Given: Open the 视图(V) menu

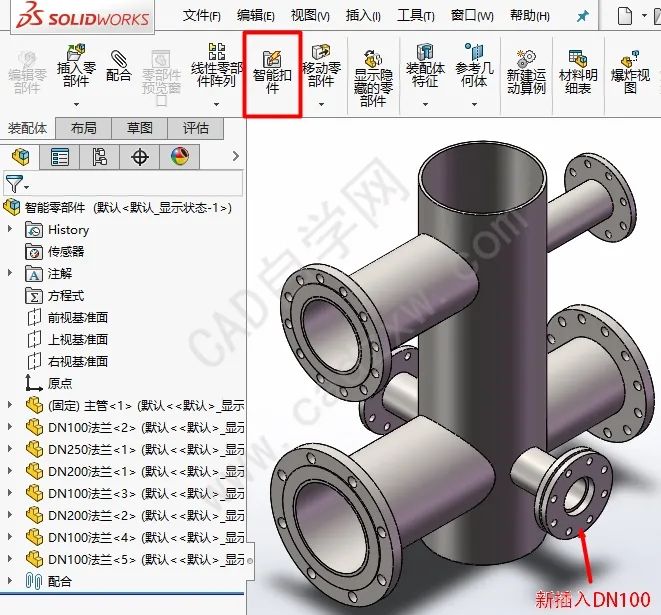Looking at the screenshot, I should 310,16.
